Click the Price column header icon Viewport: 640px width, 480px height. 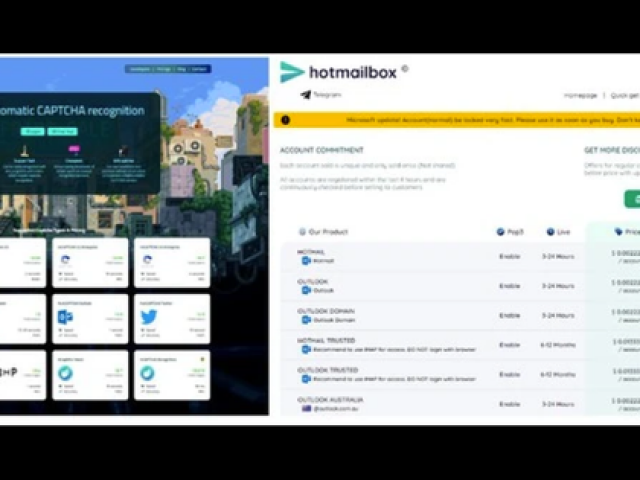pyautogui.click(x=617, y=231)
